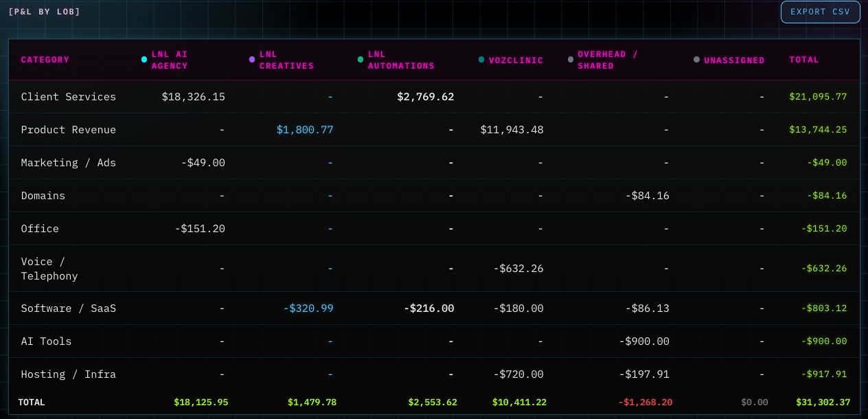Screen dimensions: 868x419
Task: Click the gray dot beside Unassigned
Action: point(697,60)
